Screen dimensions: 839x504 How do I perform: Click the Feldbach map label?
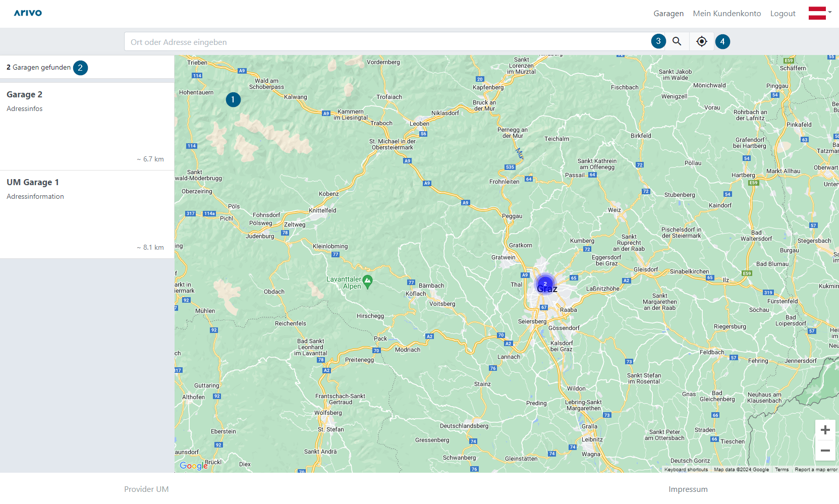pyautogui.click(x=712, y=352)
